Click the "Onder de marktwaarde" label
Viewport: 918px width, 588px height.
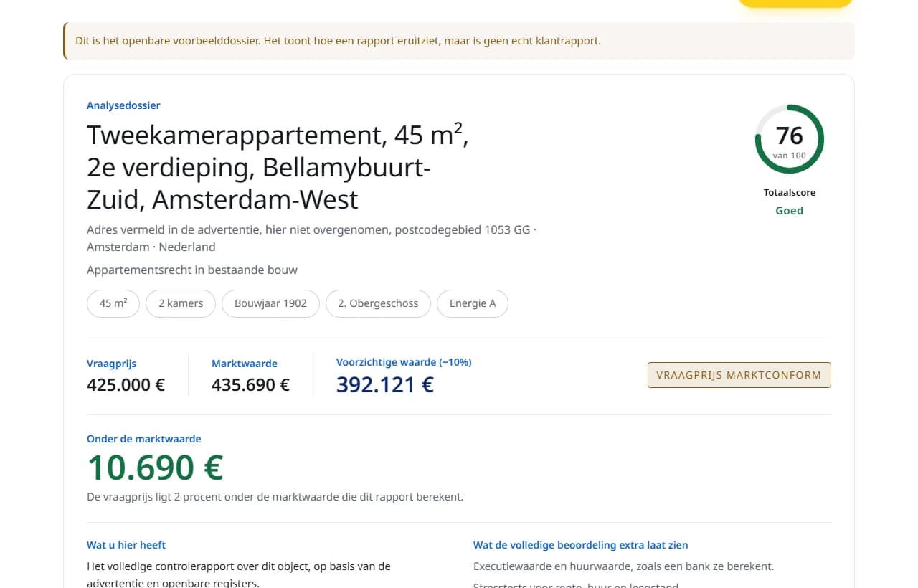coord(144,439)
